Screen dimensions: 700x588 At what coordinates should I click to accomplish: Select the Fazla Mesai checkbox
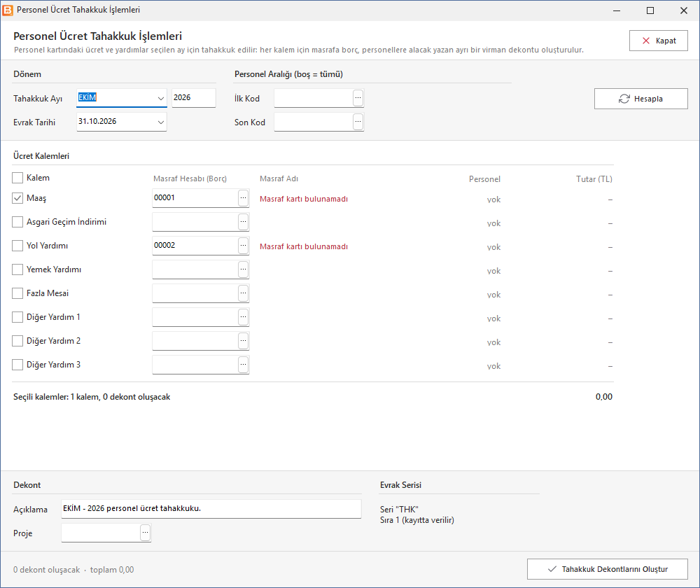(17, 293)
